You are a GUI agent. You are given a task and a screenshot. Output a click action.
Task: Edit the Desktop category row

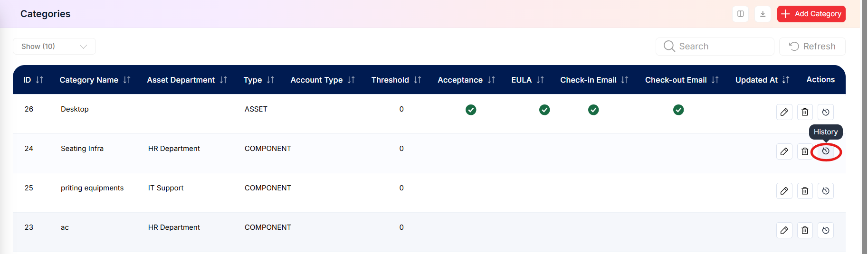(x=784, y=112)
